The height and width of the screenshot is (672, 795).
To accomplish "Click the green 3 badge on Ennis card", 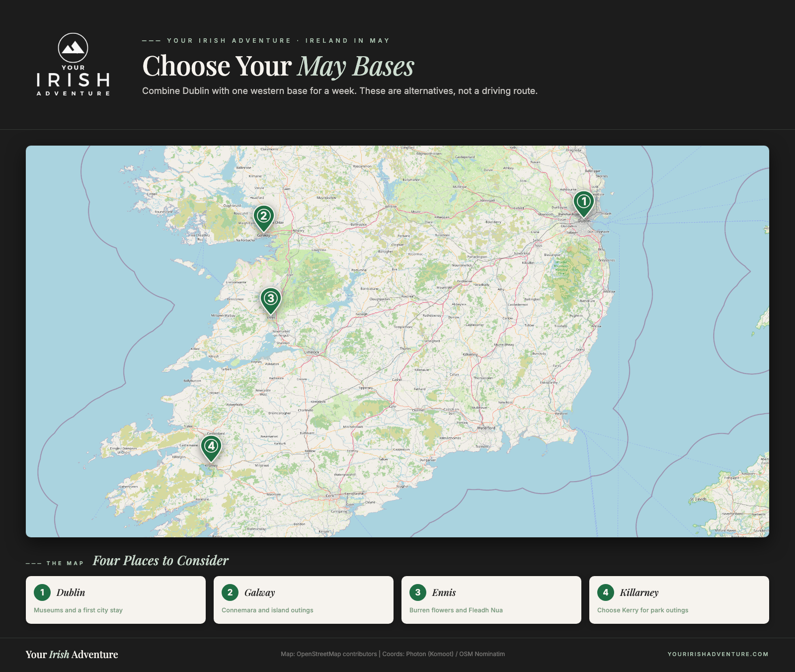I will (x=418, y=592).
